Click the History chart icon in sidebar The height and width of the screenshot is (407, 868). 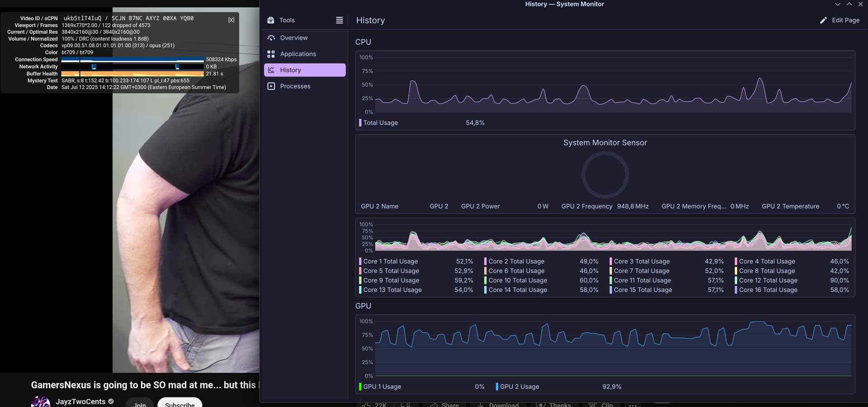[x=271, y=70]
